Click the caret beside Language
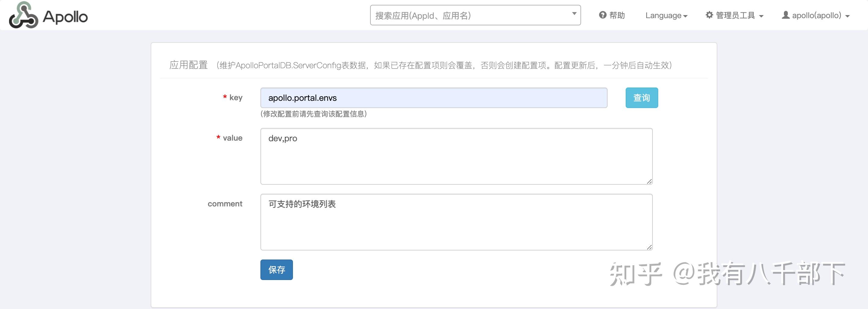868x309 pixels. (685, 16)
